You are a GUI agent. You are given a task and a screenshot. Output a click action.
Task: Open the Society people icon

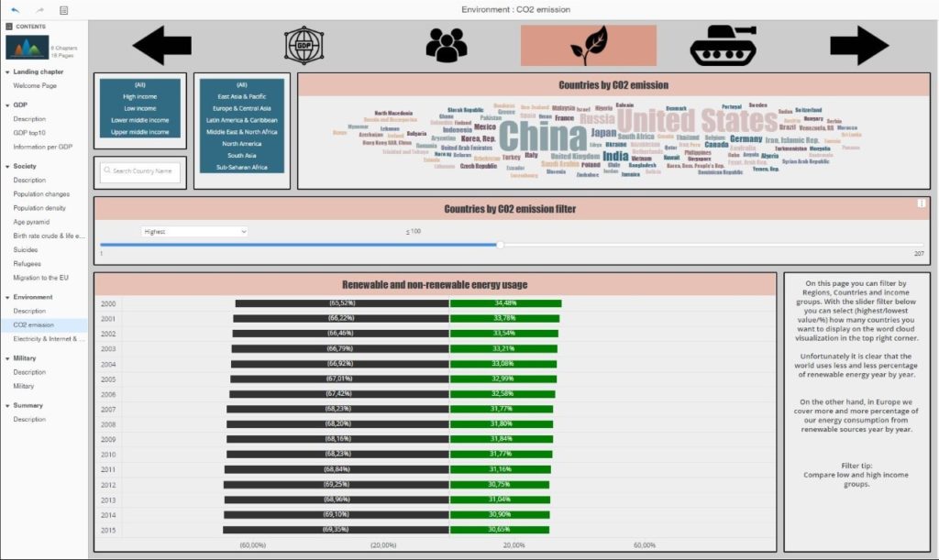447,45
